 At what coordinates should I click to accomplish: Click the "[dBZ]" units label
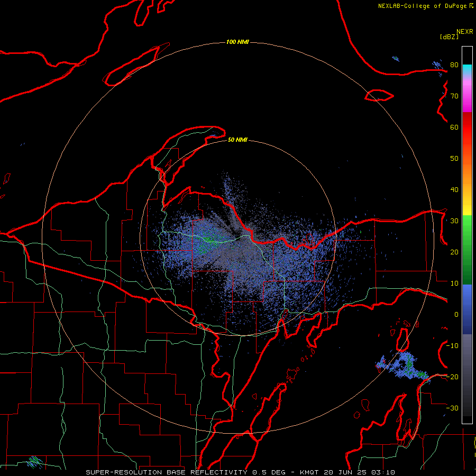pyautogui.click(x=449, y=36)
